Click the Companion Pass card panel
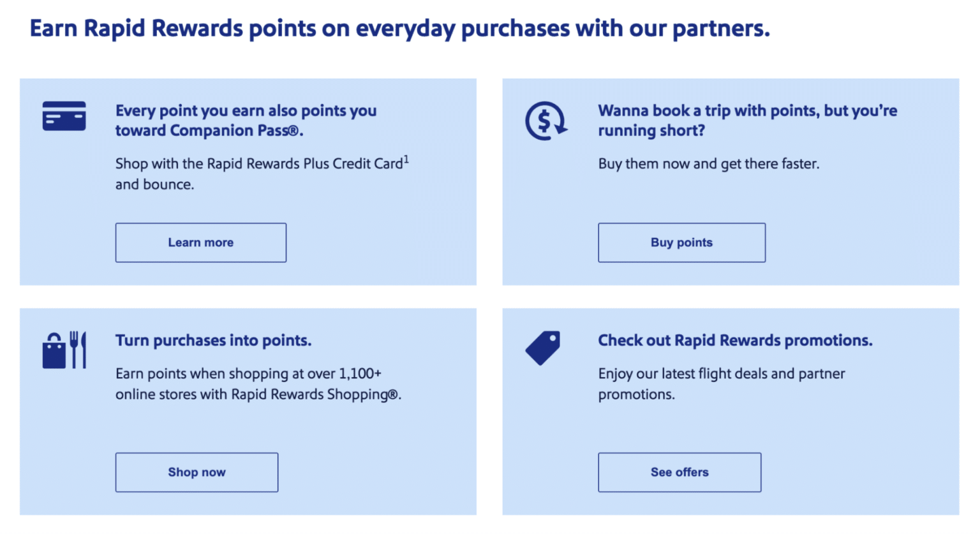980x534 pixels. point(248,182)
